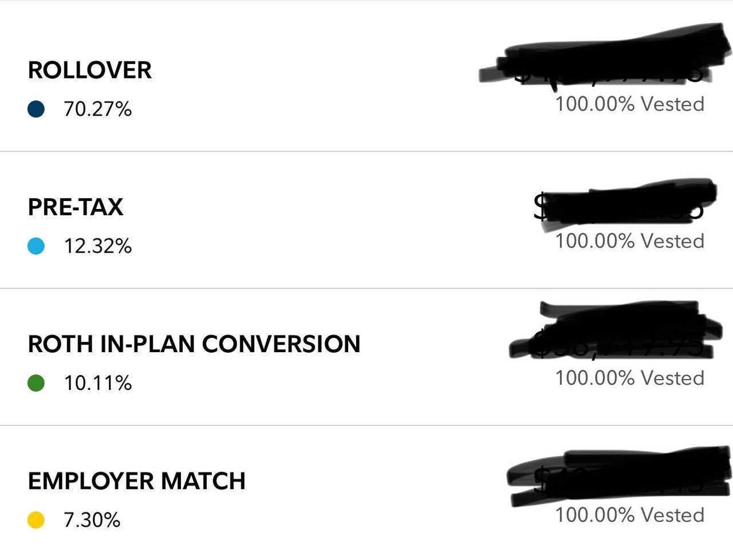This screenshot has height=560, width=733.
Task: Click the dark blue ROLLOVER legend dot
Action: 37,109
